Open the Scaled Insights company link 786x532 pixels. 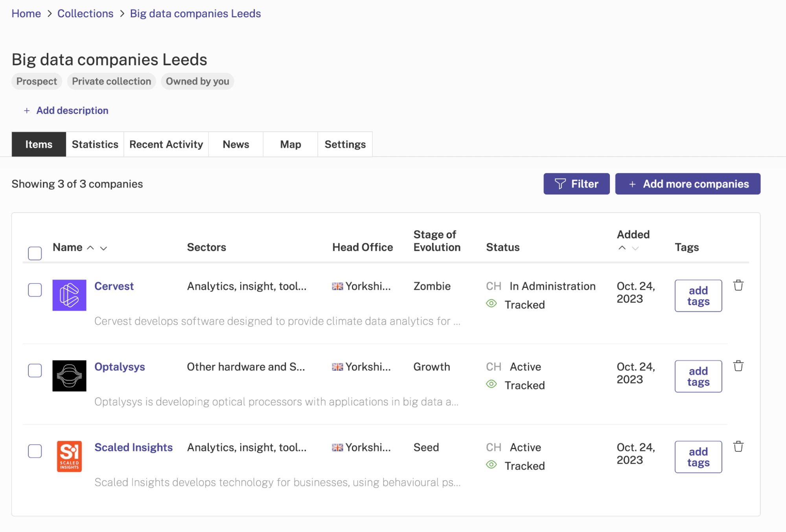click(x=134, y=447)
